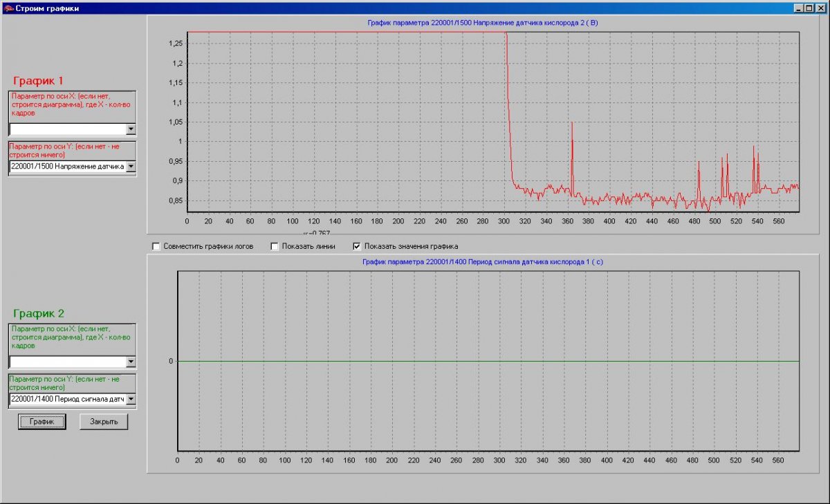Click the empty График 1 X-axis parameter field
The width and height of the screenshot is (830, 504).
tap(67, 129)
